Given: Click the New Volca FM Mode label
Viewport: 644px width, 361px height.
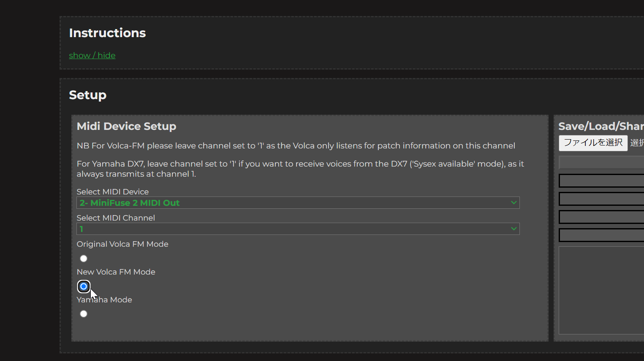Looking at the screenshot, I should tap(116, 272).
